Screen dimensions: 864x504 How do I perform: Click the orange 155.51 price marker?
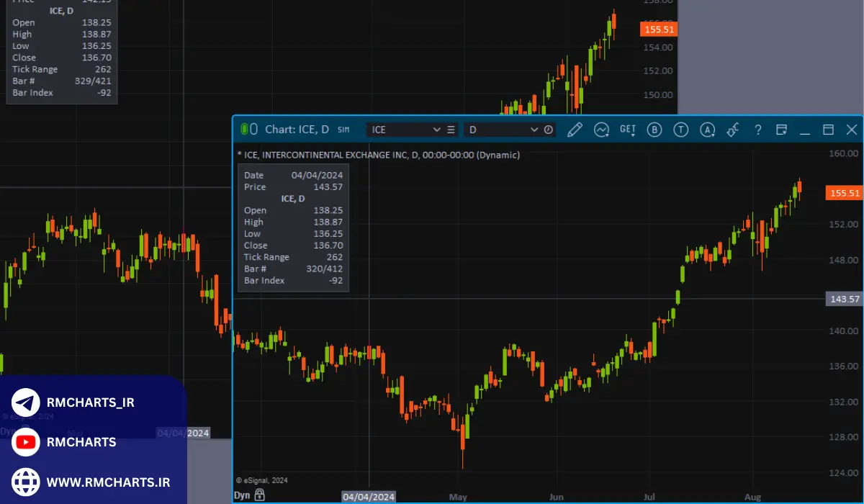coord(844,193)
